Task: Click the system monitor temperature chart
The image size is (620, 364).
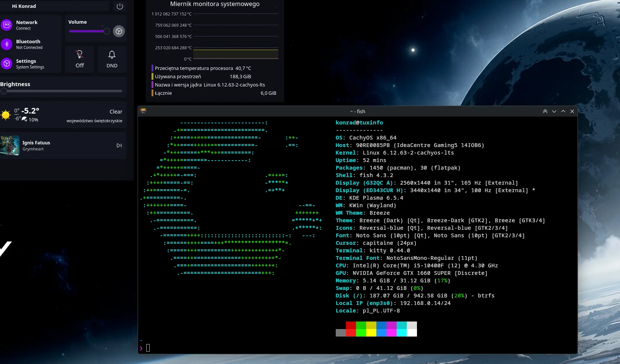Action: (236, 36)
